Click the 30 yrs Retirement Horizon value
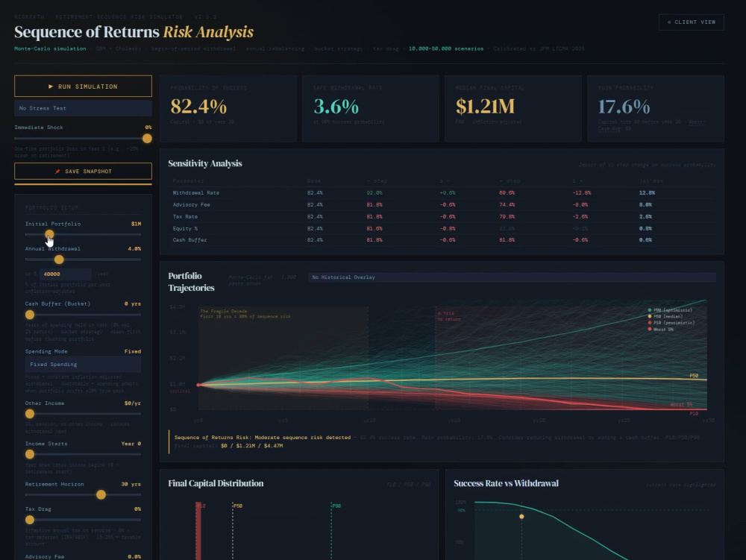The width and height of the screenshot is (746, 560). [x=131, y=484]
